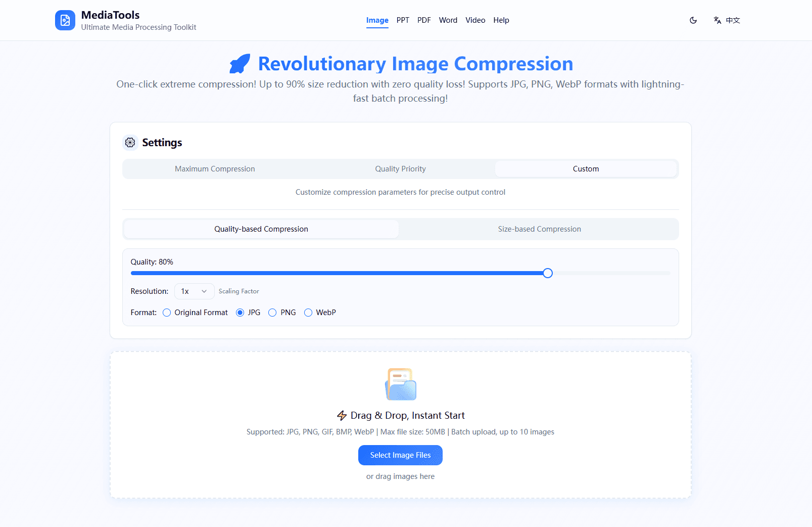Select PNG format radio button
The width and height of the screenshot is (812, 527).
click(x=272, y=313)
